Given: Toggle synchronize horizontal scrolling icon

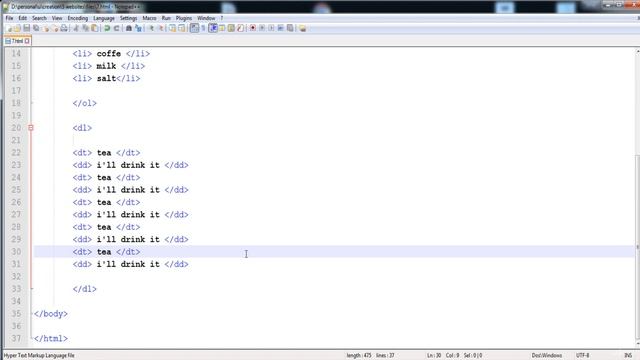Looking at the screenshot, I should coord(182,28).
